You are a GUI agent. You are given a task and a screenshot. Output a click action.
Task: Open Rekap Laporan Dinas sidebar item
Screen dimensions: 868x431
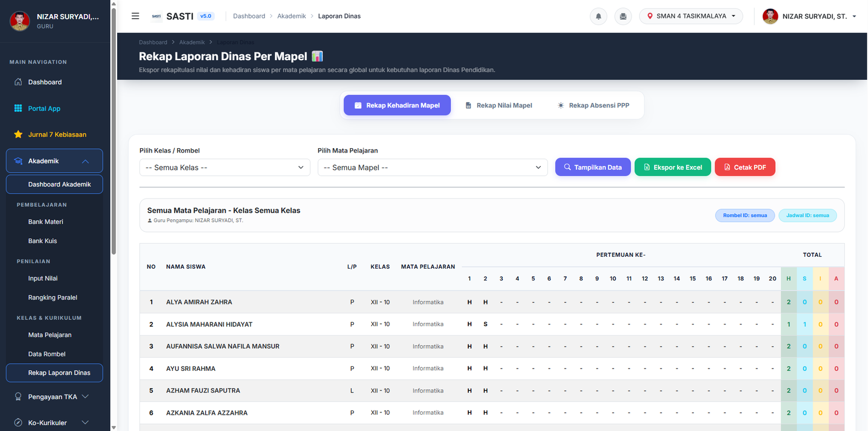pos(54,373)
